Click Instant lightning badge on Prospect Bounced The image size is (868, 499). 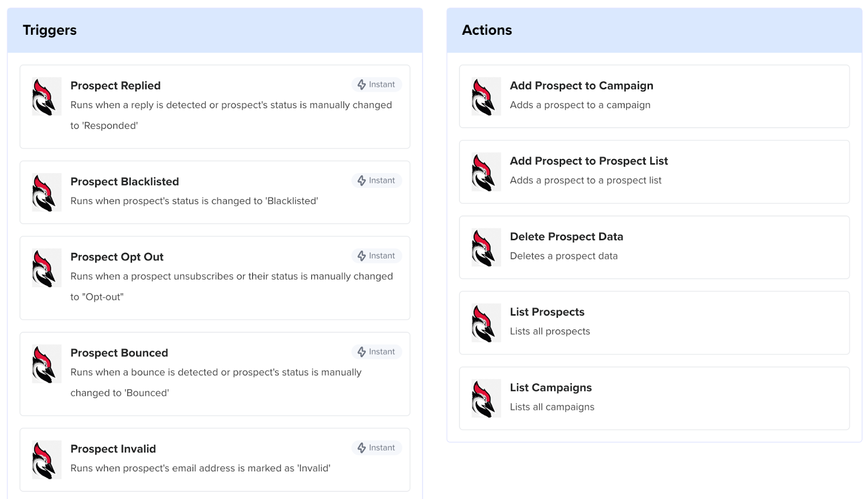[x=376, y=352]
